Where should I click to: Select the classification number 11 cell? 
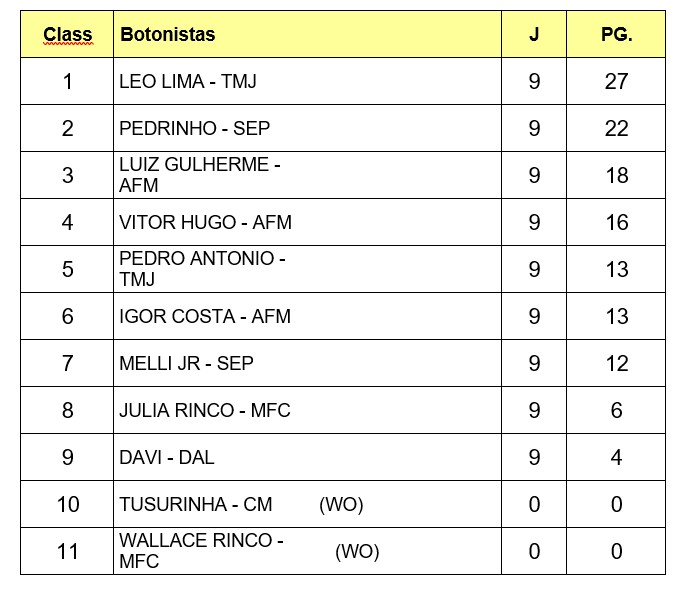click(x=67, y=551)
